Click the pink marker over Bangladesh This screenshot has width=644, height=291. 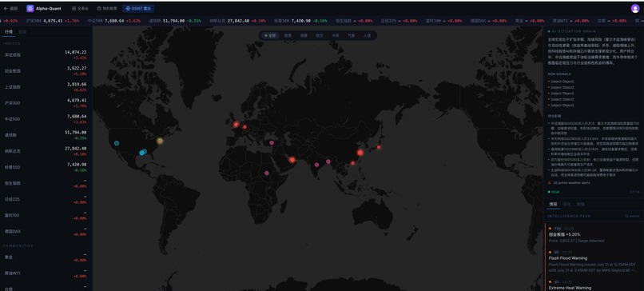(328, 161)
